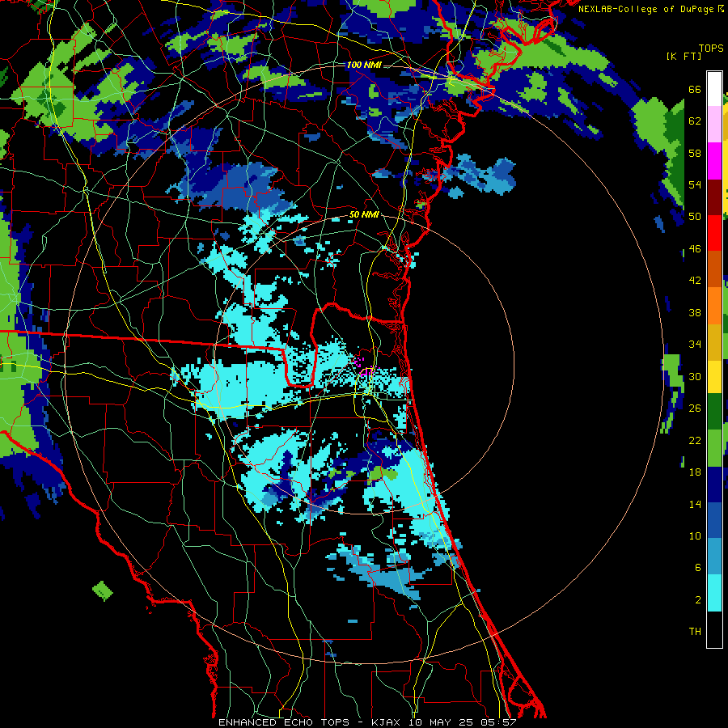Click the light green 22 kft legend swatch
The width and height of the screenshot is (728, 728).
coord(714,448)
